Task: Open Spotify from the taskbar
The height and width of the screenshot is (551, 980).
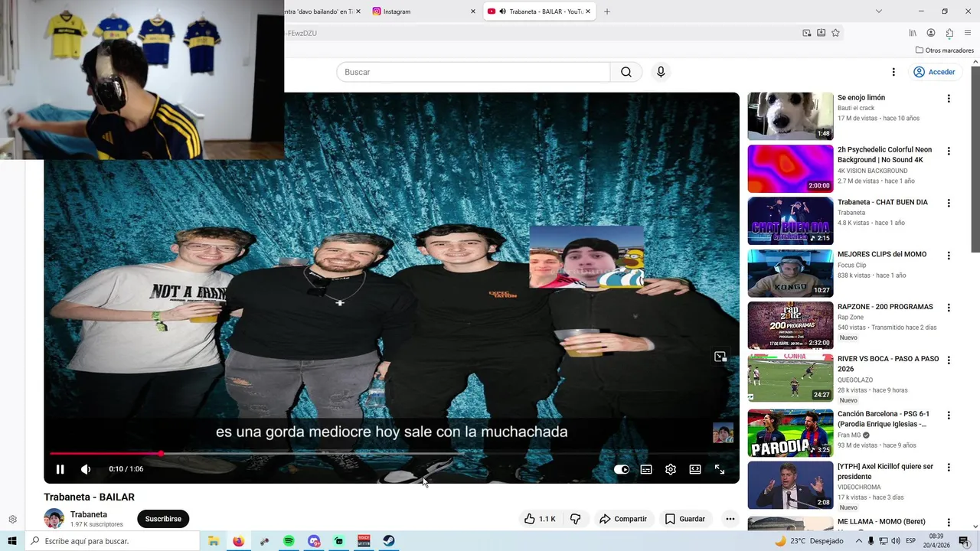Action: [x=289, y=541]
